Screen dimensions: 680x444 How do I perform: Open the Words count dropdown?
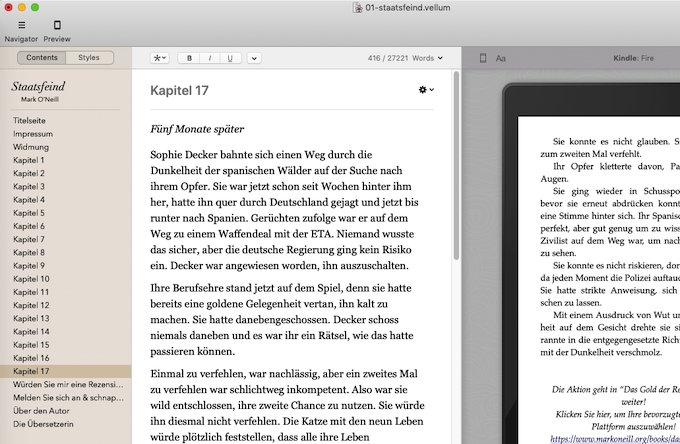[427, 58]
